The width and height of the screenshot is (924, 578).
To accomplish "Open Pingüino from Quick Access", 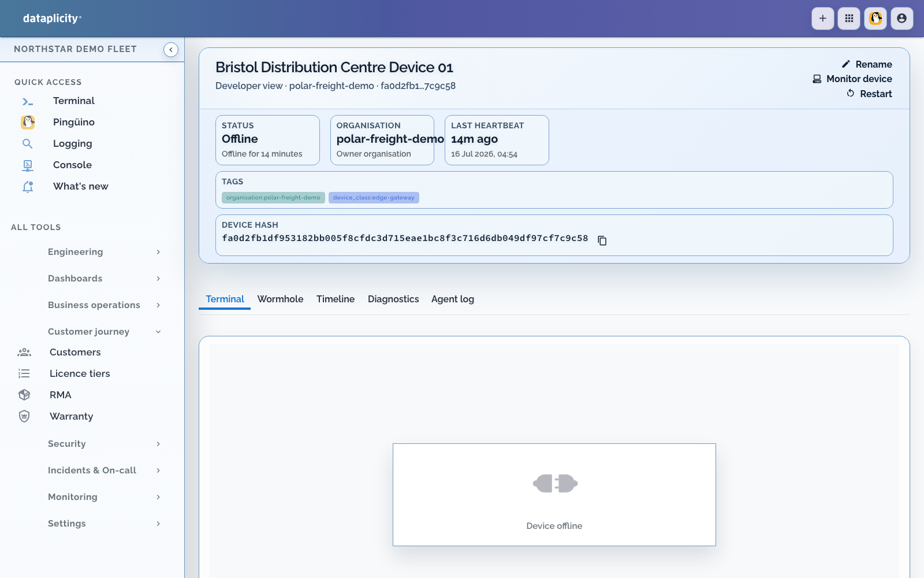I will click(74, 122).
